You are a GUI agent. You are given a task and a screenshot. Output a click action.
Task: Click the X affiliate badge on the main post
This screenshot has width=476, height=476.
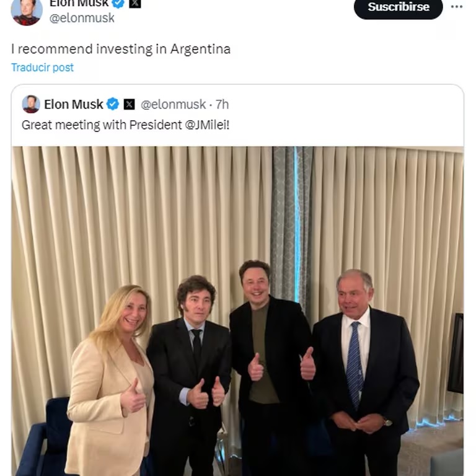pos(134,3)
